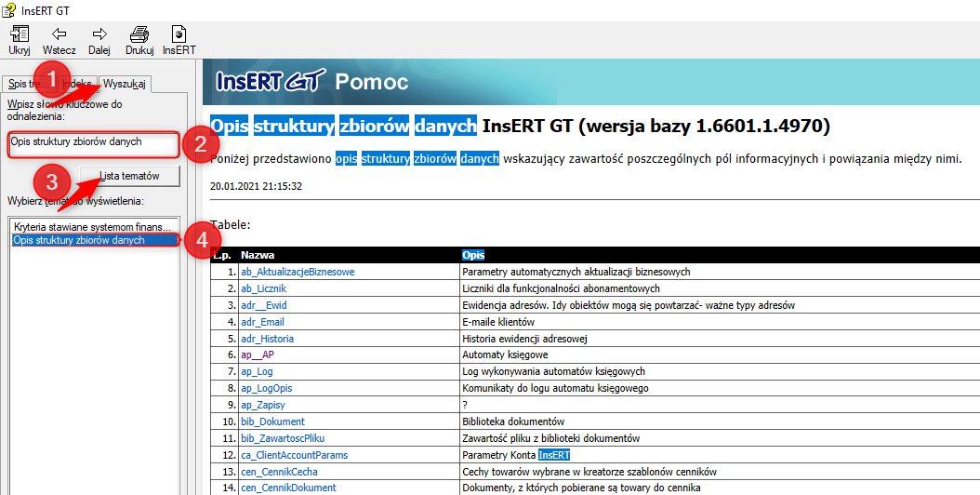The width and height of the screenshot is (980, 495).
Task: Click the Ukryj (hide) toolbar icon
Action: click(x=20, y=34)
